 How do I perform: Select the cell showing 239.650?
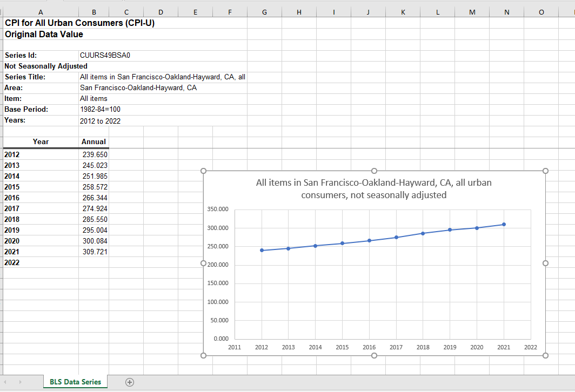click(x=93, y=154)
